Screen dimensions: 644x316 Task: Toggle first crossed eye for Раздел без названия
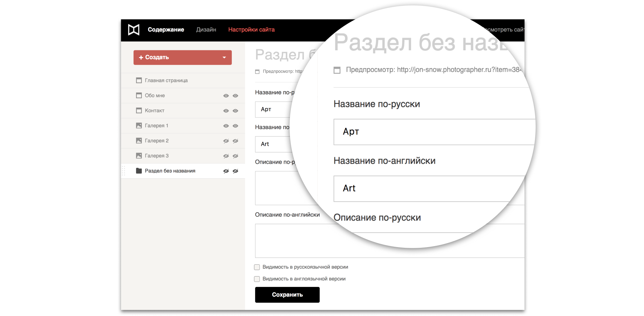coord(226,171)
